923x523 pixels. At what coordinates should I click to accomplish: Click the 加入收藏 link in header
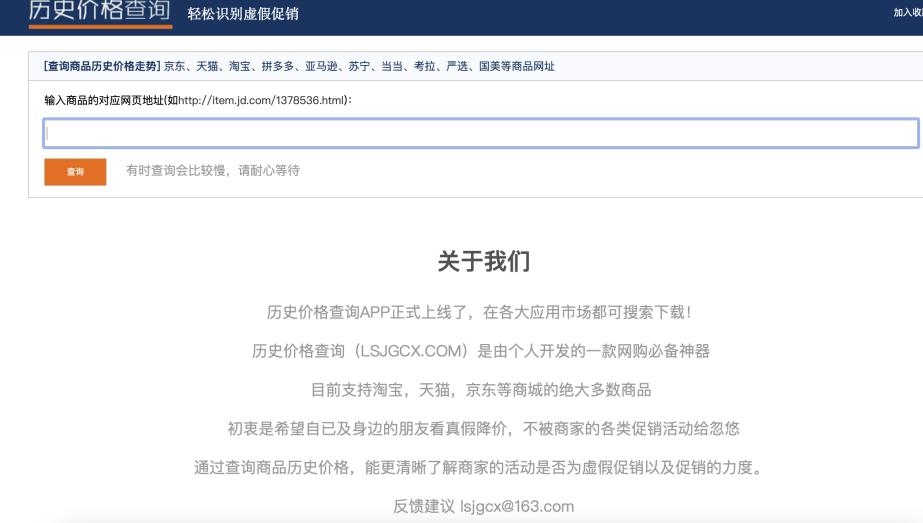point(908,12)
